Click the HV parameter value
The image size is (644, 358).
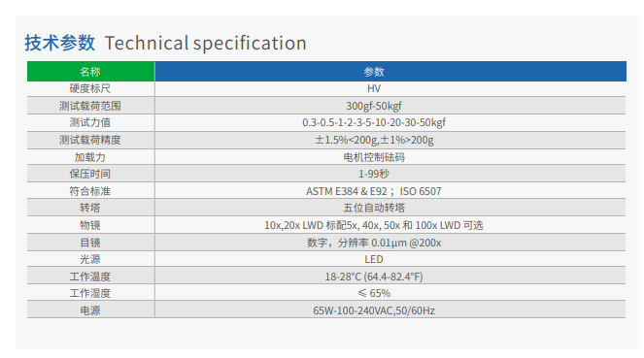click(374, 88)
